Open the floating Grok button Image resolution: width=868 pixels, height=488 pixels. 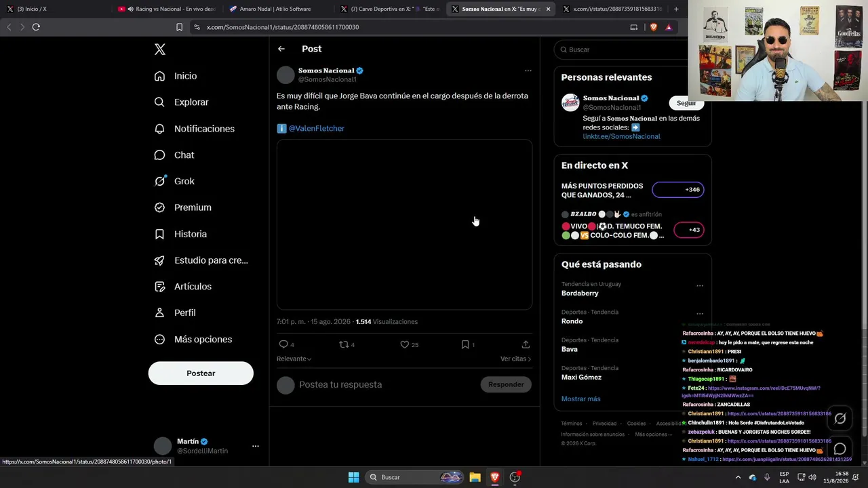(840, 418)
